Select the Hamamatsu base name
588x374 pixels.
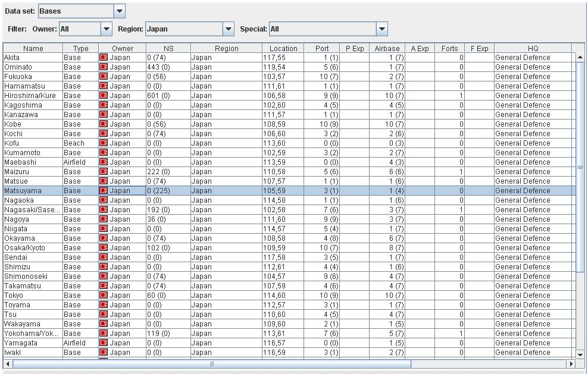tap(24, 86)
